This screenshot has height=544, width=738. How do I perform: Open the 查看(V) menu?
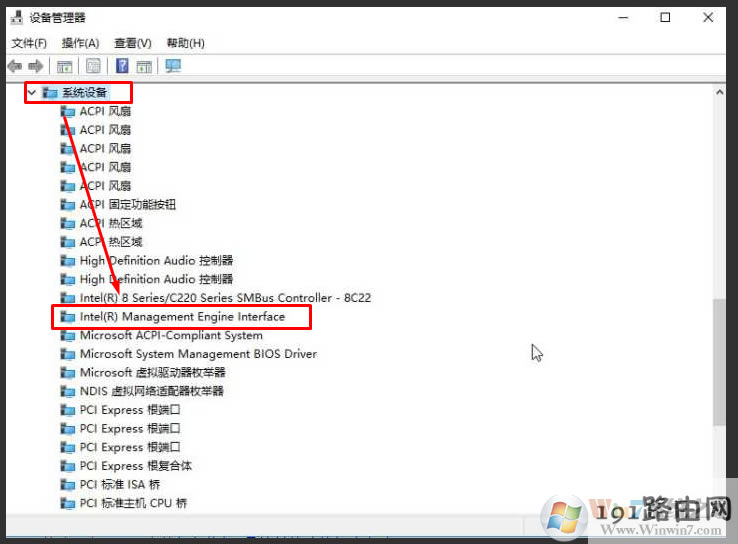pyautogui.click(x=132, y=43)
